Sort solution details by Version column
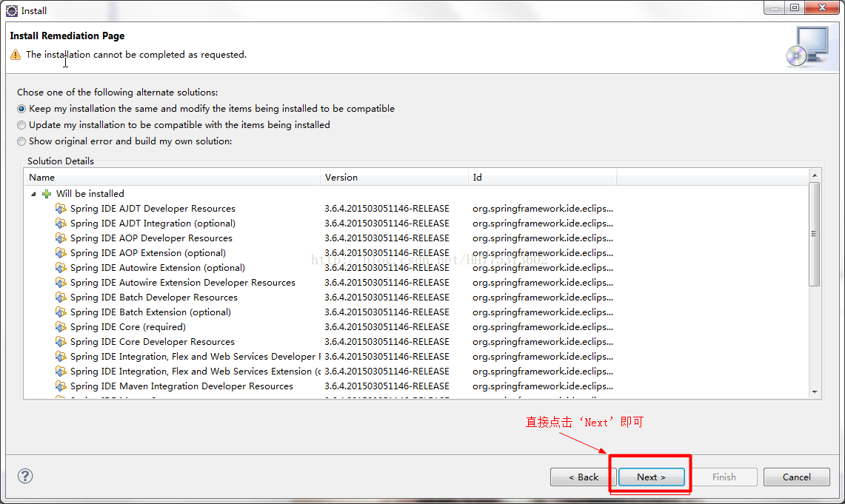Screen dimensions: 845x504 [394, 177]
